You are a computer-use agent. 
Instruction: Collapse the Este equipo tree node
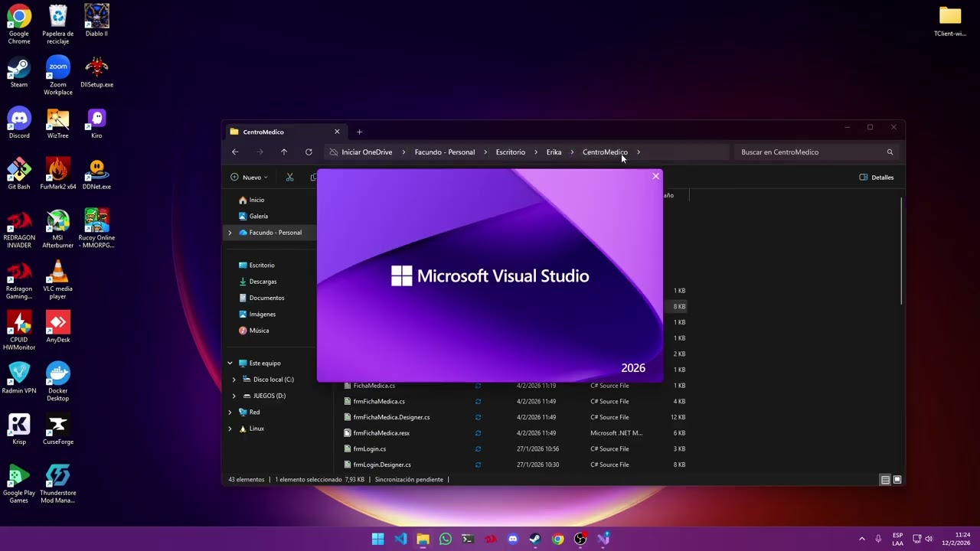(230, 364)
